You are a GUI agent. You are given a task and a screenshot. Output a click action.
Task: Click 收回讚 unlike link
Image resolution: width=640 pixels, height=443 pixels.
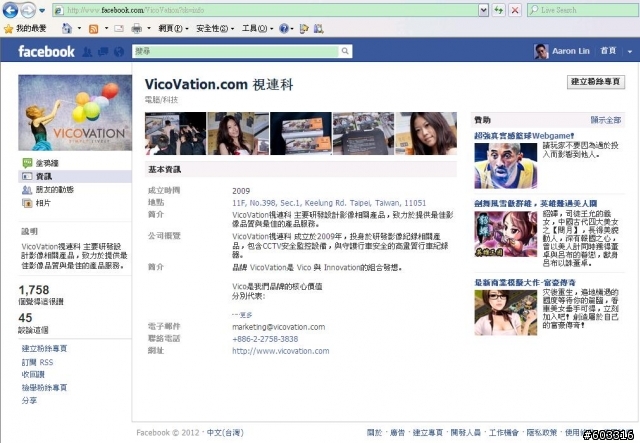(x=33, y=374)
